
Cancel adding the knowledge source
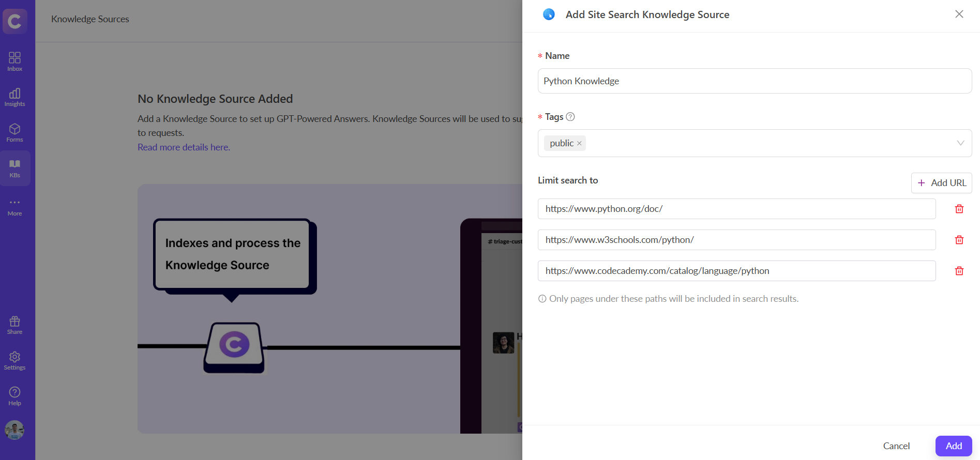point(896,446)
